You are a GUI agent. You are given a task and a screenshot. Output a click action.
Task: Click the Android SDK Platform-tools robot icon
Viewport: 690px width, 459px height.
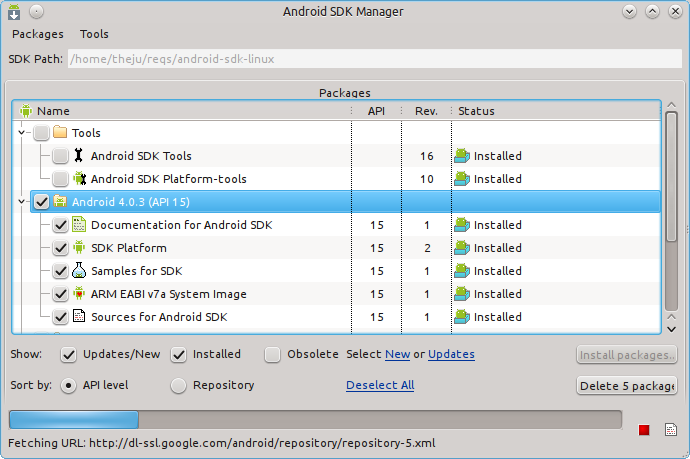(x=79, y=178)
